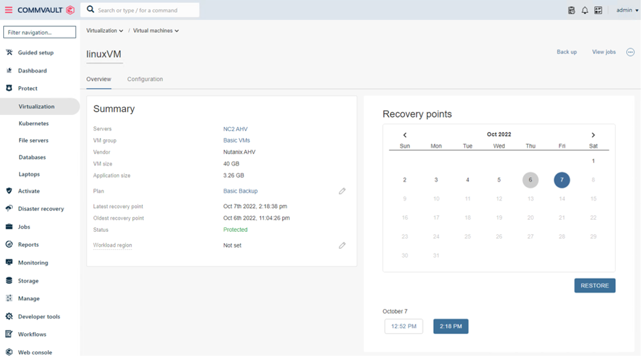This screenshot has width=644, height=359.
Task: Select File servers in the sidebar
Action: [33, 140]
